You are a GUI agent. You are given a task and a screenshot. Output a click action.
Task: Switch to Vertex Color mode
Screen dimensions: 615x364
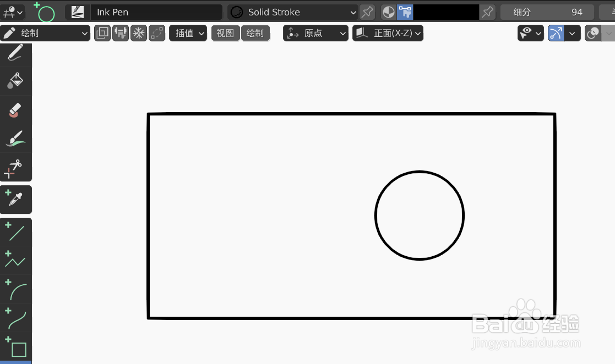pyautogui.click(x=405, y=12)
